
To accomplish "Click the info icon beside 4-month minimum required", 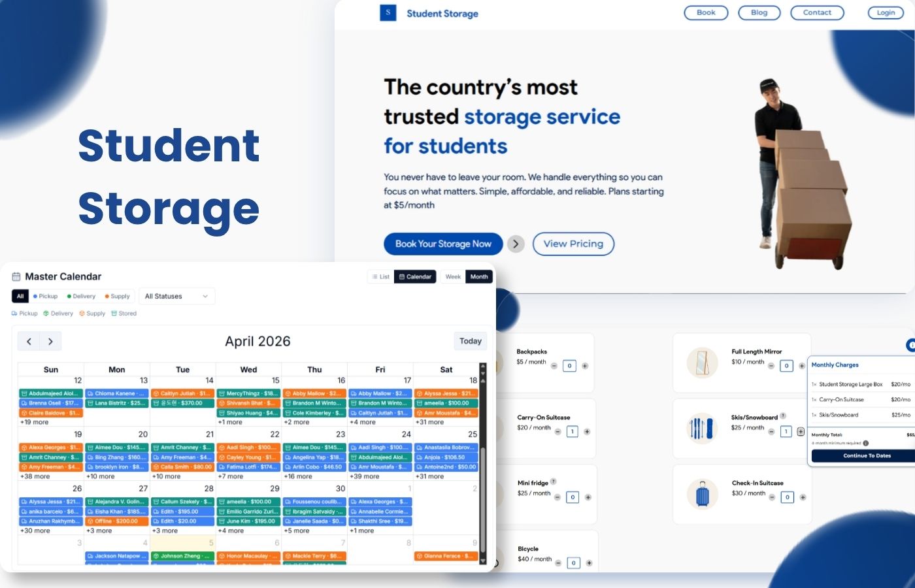I will pos(866,443).
